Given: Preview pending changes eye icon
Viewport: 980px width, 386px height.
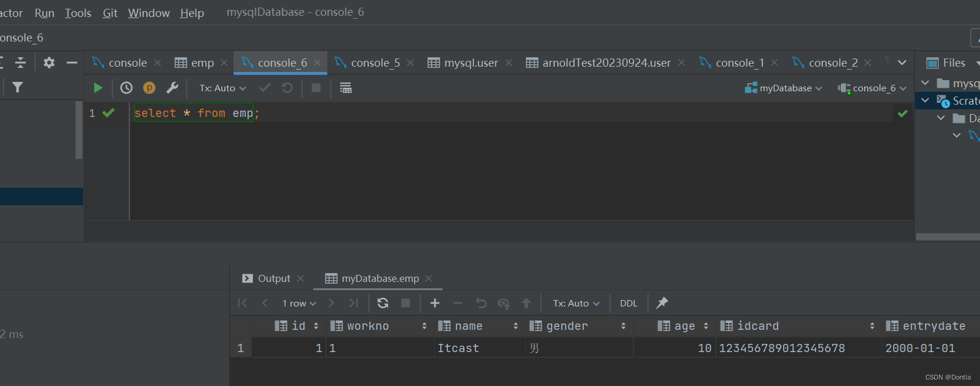Looking at the screenshot, I should click(x=503, y=303).
